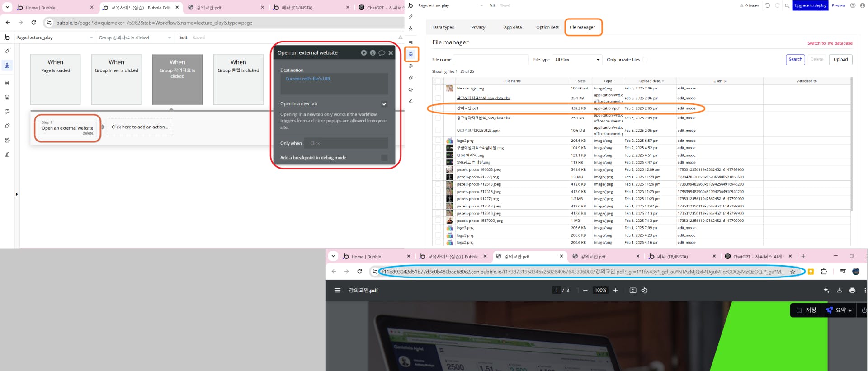Close the Open an external website panel
The height and width of the screenshot is (371, 868).
coord(391,53)
